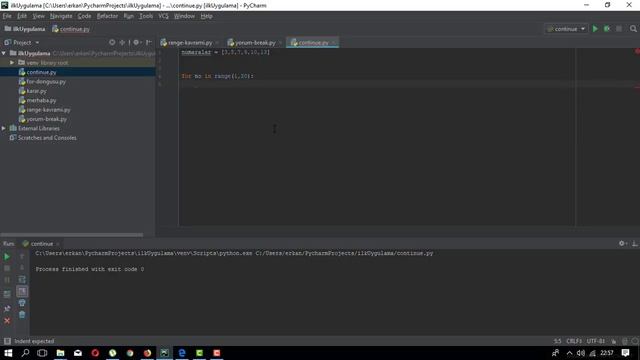Toggle the pin tab icon in the Run panel

pyautogui.click(x=7, y=309)
